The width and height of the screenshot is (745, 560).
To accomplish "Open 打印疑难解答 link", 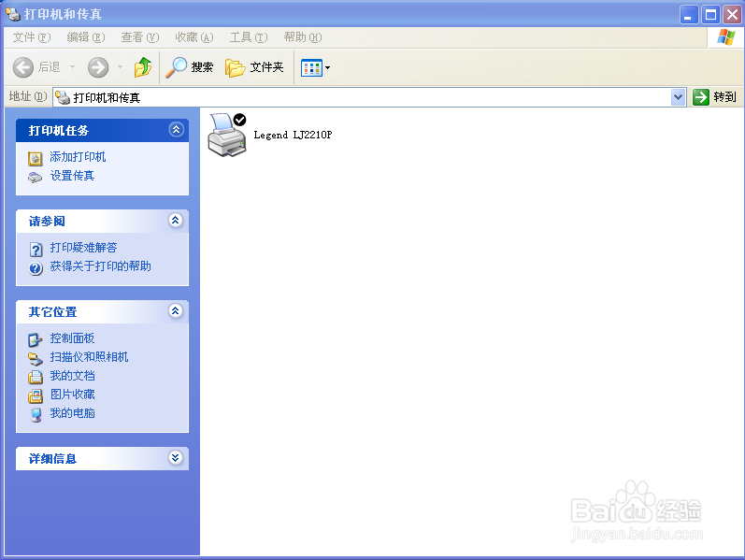I will point(83,248).
